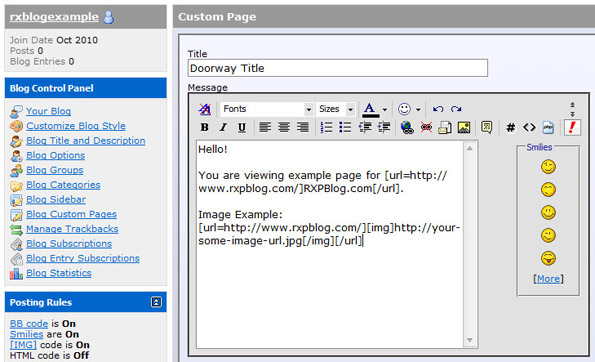
Task: Toggle Underline formatting in editor toolbar
Action: click(242, 127)
